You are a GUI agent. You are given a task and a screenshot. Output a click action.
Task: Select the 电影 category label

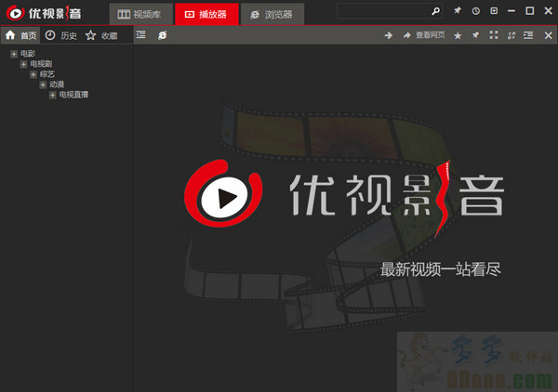click(x=28, y=54)
